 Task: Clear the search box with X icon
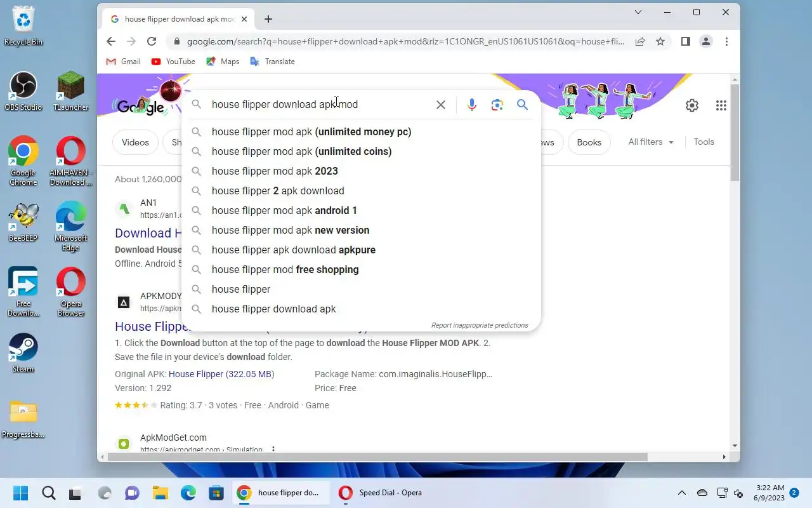[x=441, y=105]
